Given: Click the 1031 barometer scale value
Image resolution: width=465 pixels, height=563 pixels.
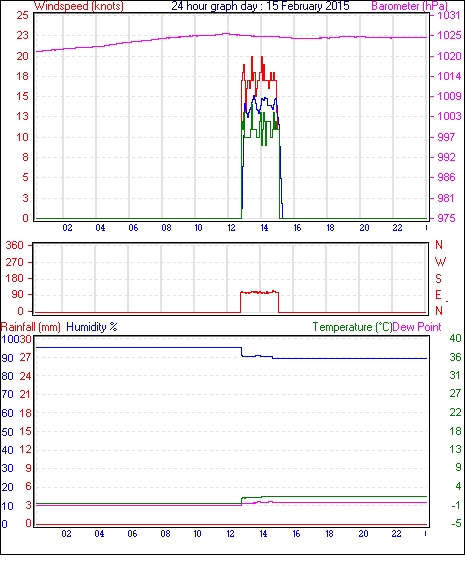Looking at the screenshot, I should click(x=449, y=15).
